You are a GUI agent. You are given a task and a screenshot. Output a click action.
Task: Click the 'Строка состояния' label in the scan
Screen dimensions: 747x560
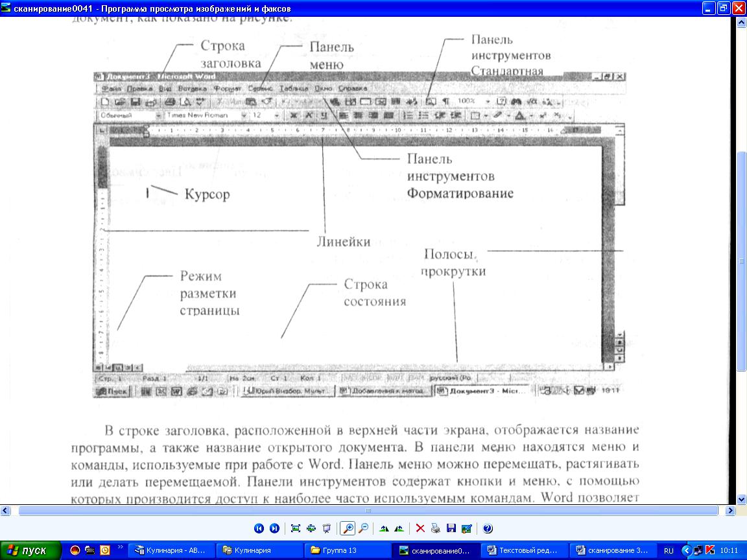(x=375, y=293)
